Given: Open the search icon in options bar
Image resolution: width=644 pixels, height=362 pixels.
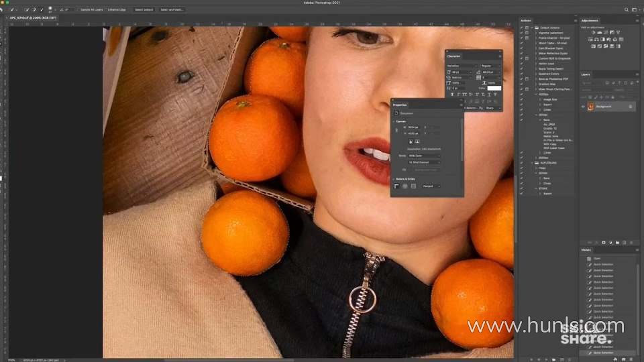Looking at the screenshot, I should click(627, 9).
